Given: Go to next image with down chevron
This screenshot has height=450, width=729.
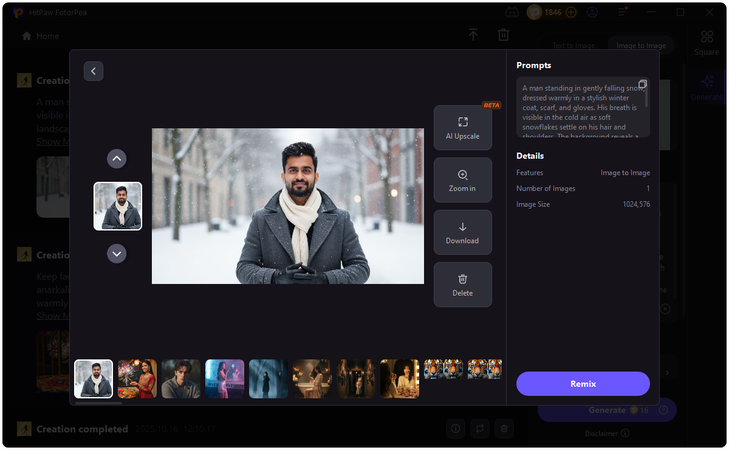Looking at the screenshot, I should pyautogui.click(x=117, y=254).
